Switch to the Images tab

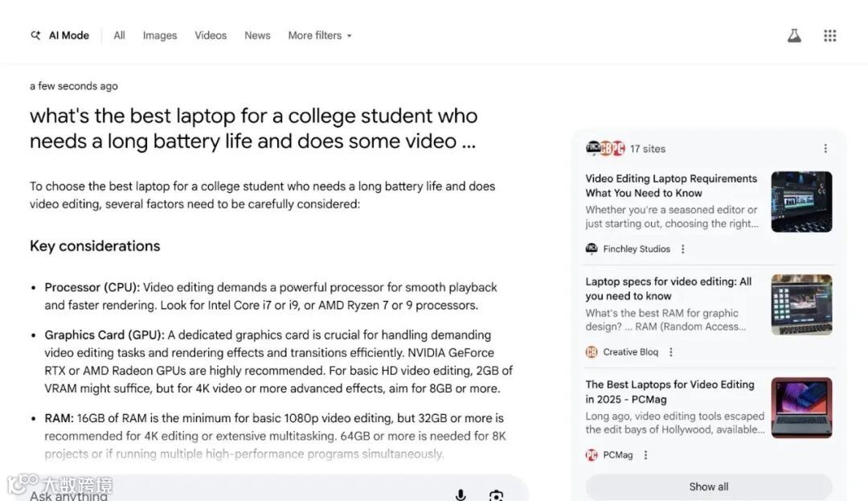point(160,35)
